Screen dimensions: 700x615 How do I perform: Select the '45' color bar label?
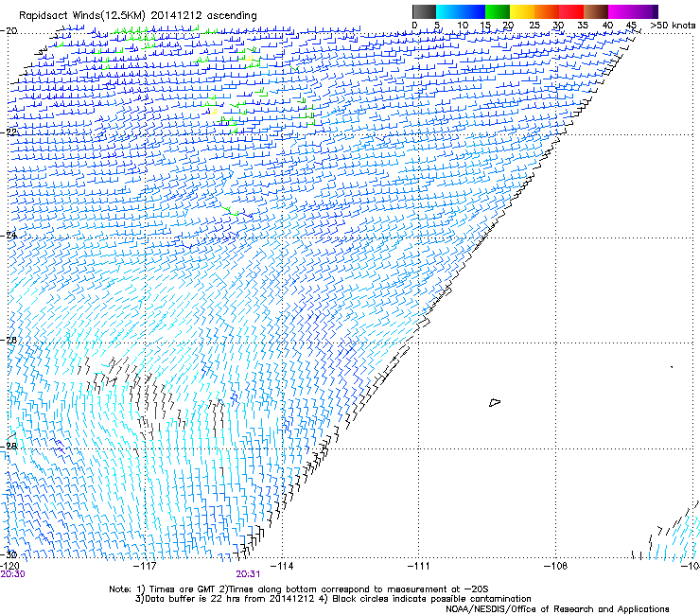pos(631,25)
